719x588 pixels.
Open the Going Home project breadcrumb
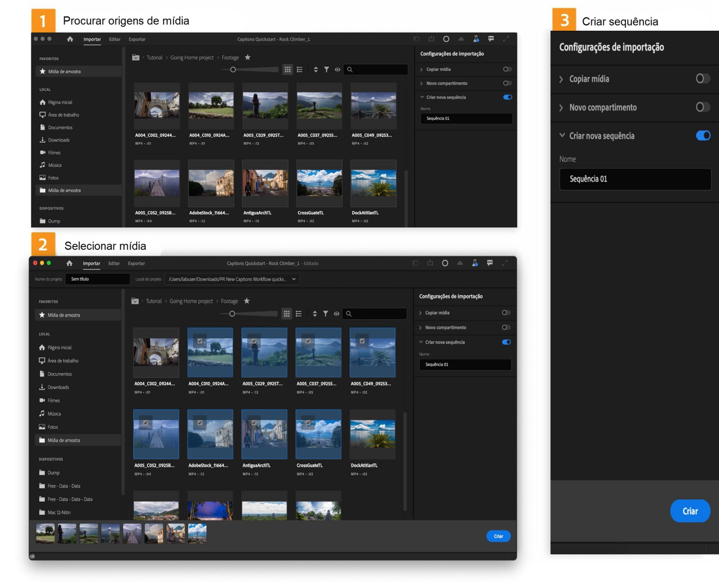point(191,57)
